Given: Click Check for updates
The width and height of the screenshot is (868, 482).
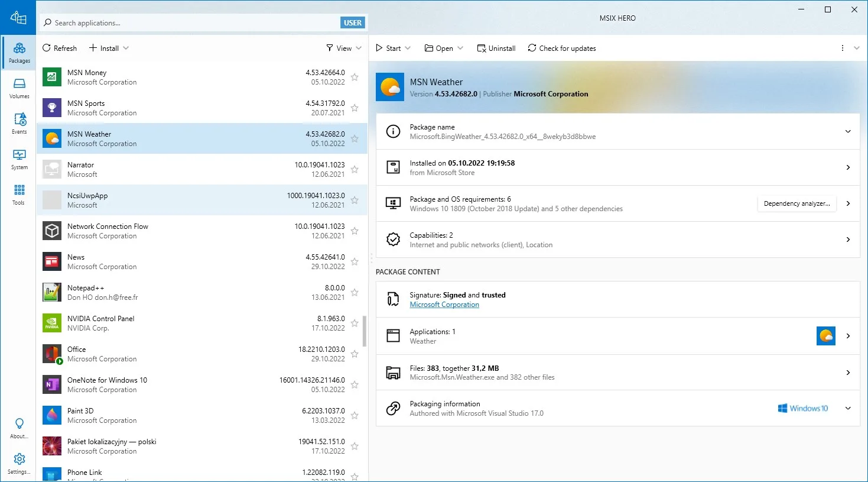Looking at the screenshot, I should (x=561, y=48).
